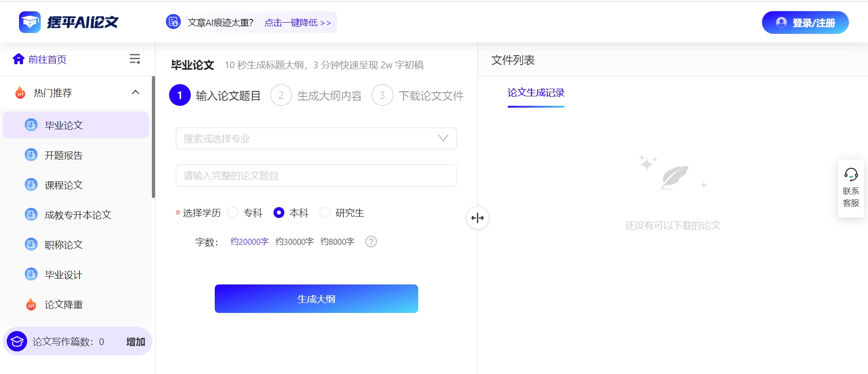This screenshot has height=374, width=868.
Task: Open the 搜索或选择专业 dropdown
Action: click(x=316, y=138)
